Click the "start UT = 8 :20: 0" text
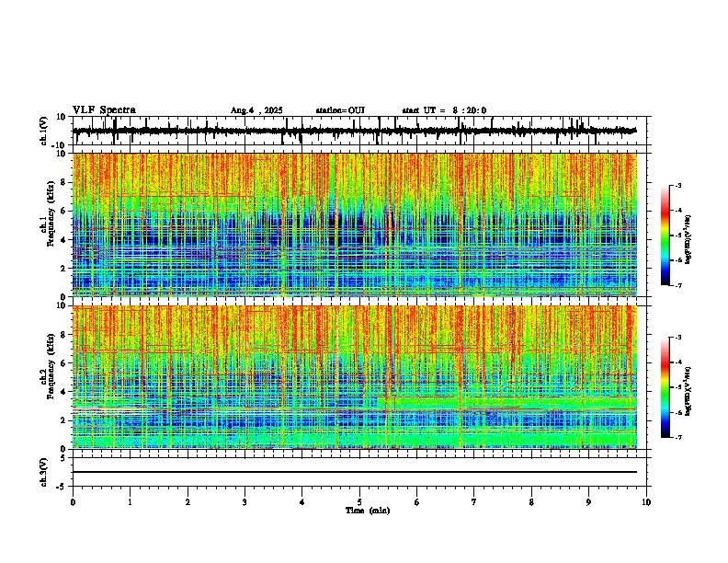Image resolution: width=728 pixels, height=563 pixels. coord(444,110)
